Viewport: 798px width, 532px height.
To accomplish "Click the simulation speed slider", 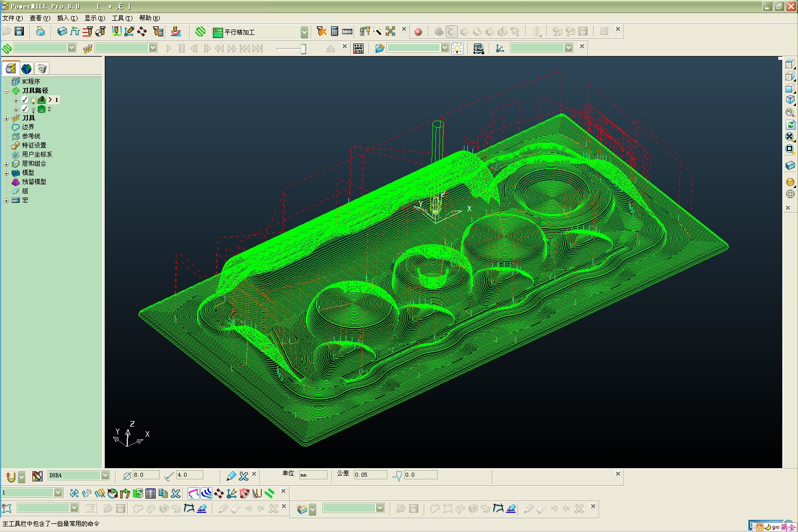I will point(291,48).
